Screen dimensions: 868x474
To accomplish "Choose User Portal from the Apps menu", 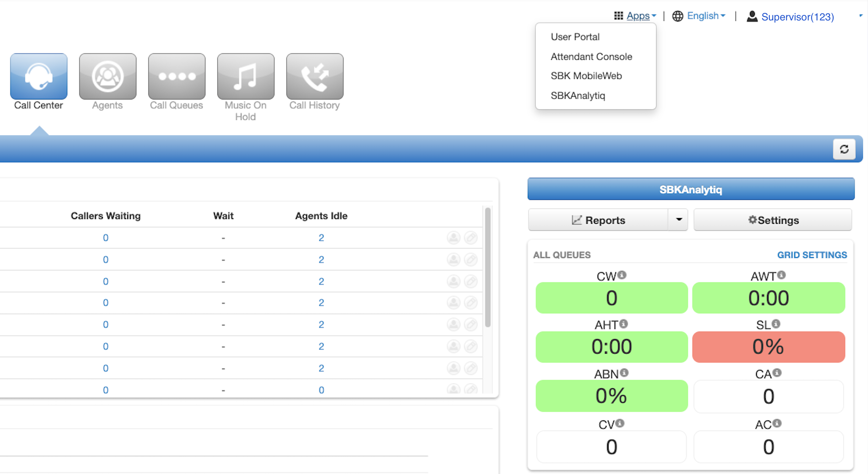I will [575, 37].
